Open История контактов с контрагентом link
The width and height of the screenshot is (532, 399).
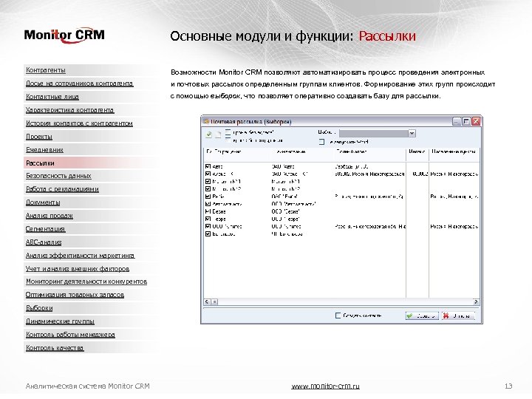(x=79, y=123)
